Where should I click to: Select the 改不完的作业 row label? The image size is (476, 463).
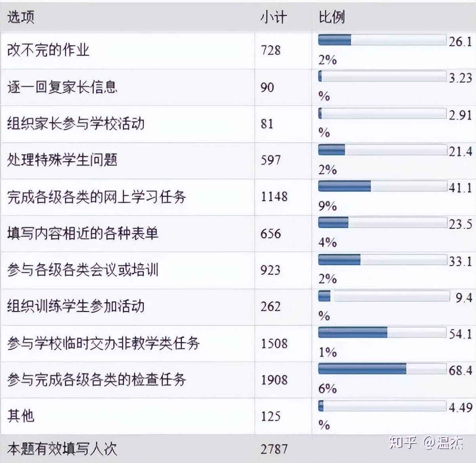(x=48, y=50)
